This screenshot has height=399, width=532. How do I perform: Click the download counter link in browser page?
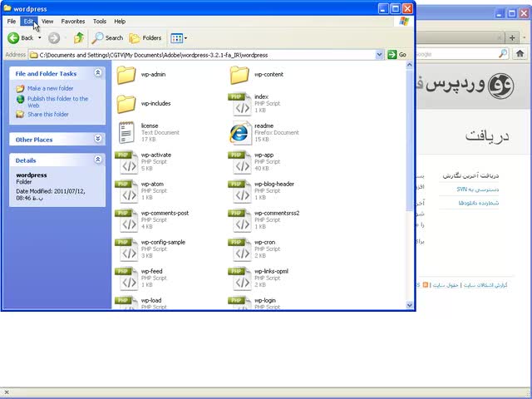[479, 203]
